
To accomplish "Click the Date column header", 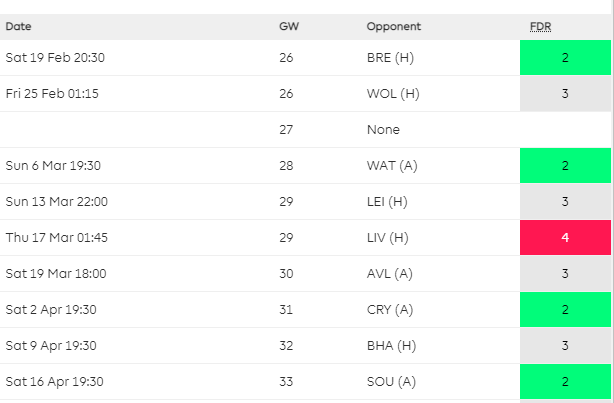I will [x=19, y=26].
